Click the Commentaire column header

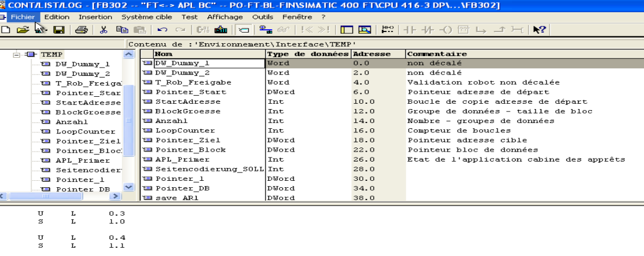click(x=429, y=54)
